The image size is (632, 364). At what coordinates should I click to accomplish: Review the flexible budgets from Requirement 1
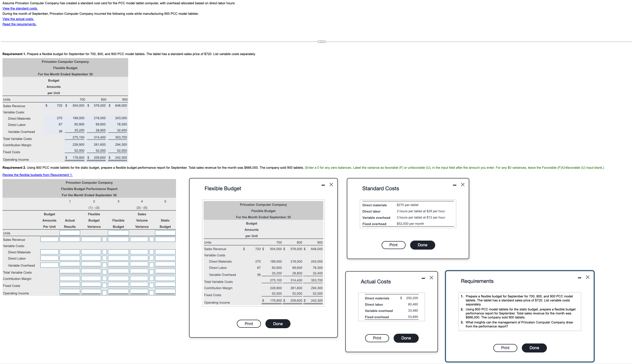pyautogui.click(x=38, y=175)
